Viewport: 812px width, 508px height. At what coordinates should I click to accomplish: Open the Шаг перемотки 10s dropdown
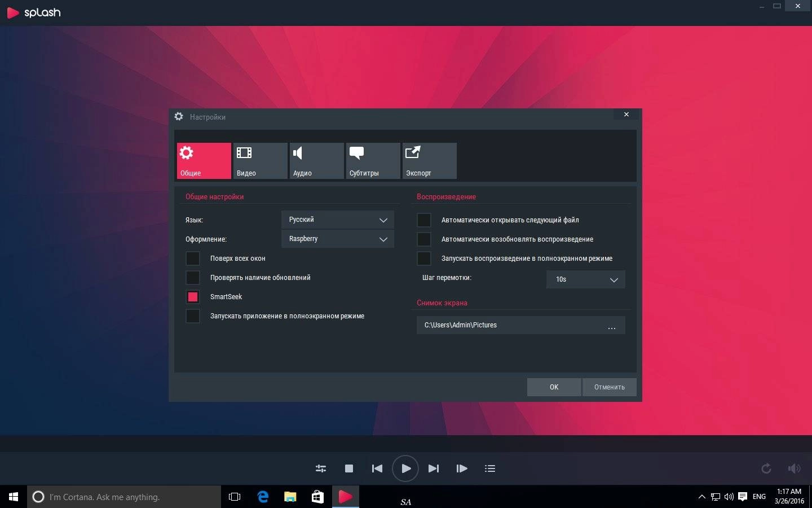(586, 279)
